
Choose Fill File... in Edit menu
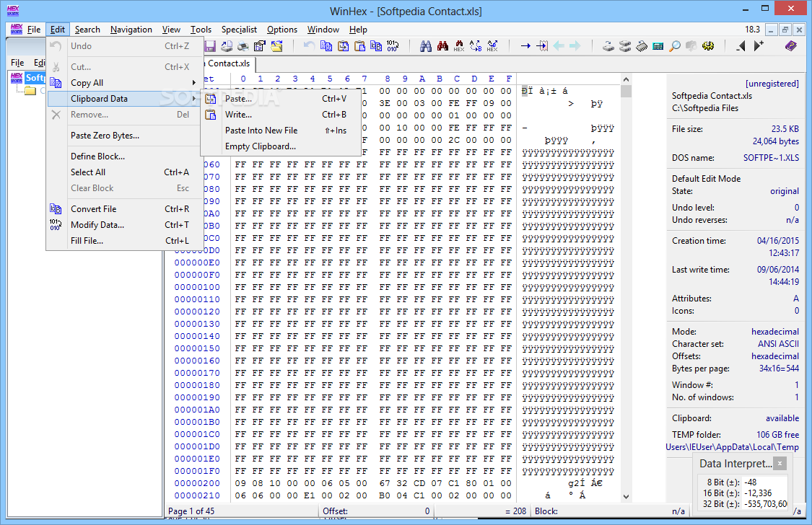124,241
